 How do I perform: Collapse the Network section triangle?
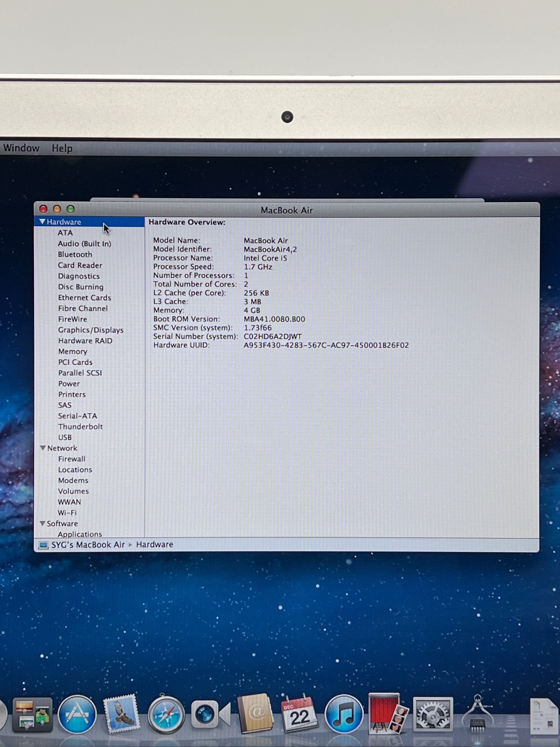[x=43, y=448]
